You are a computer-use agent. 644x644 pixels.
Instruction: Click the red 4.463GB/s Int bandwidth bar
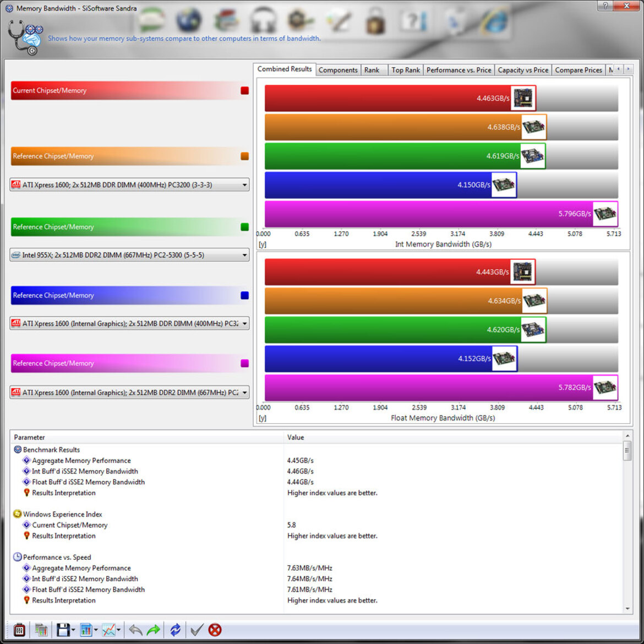click(401, 98)
